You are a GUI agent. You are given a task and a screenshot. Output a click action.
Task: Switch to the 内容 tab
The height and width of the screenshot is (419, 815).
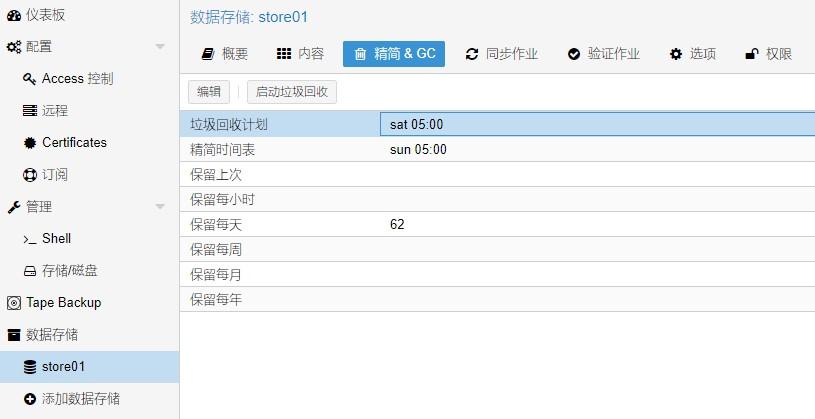(300, 54)
